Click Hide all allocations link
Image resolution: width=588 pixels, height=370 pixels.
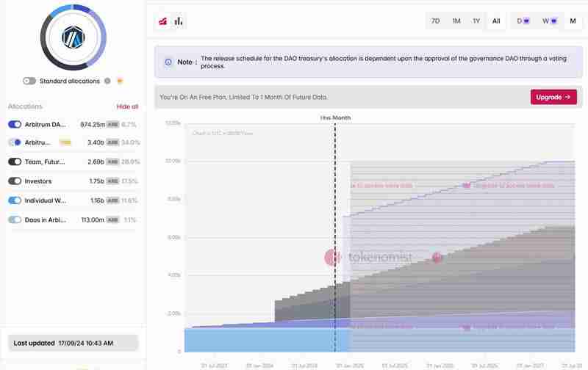click(127, 106)
